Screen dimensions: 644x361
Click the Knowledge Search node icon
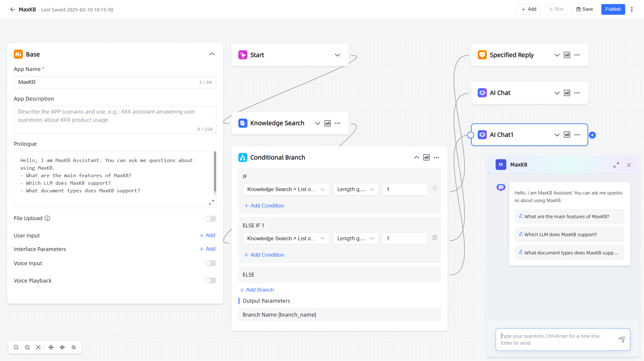(242, 123)
